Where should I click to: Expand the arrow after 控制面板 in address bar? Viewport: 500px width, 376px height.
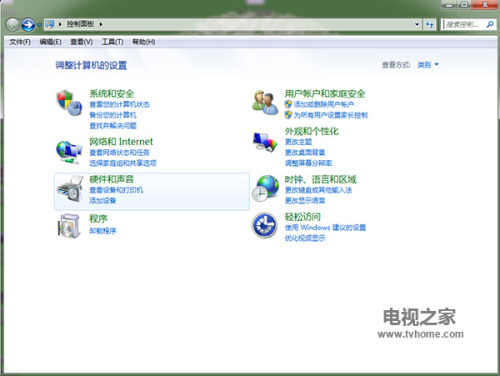(101, 24)
